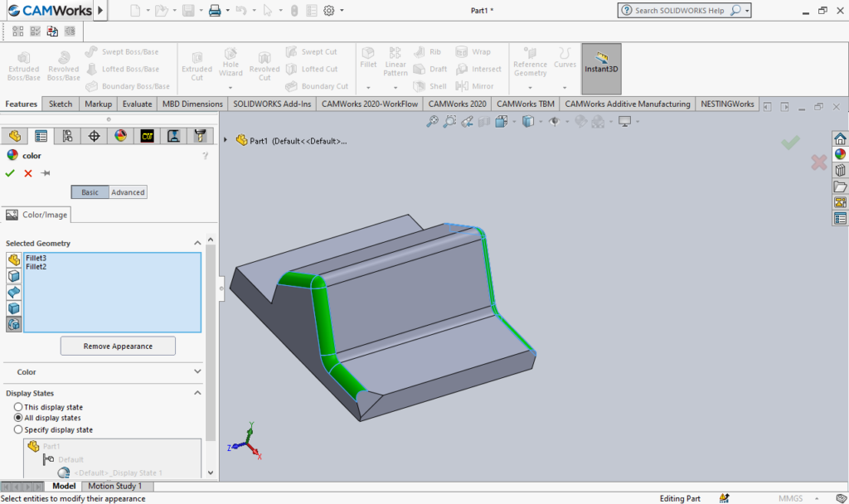Image resolution: width=849 pixels, height=504 pixels.
Task: Expand the Part1 node in the feature tree
Action: tap(224, 140)
